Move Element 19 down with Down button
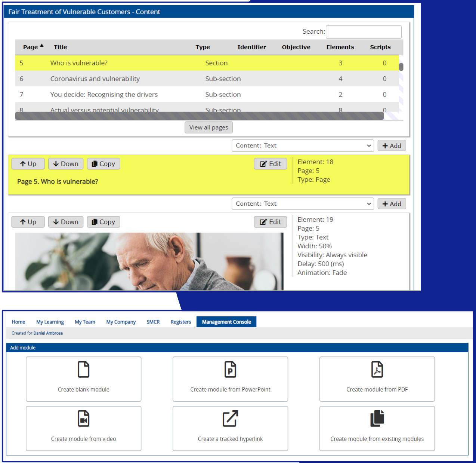The image size is (476, 463). pos(66,222)
